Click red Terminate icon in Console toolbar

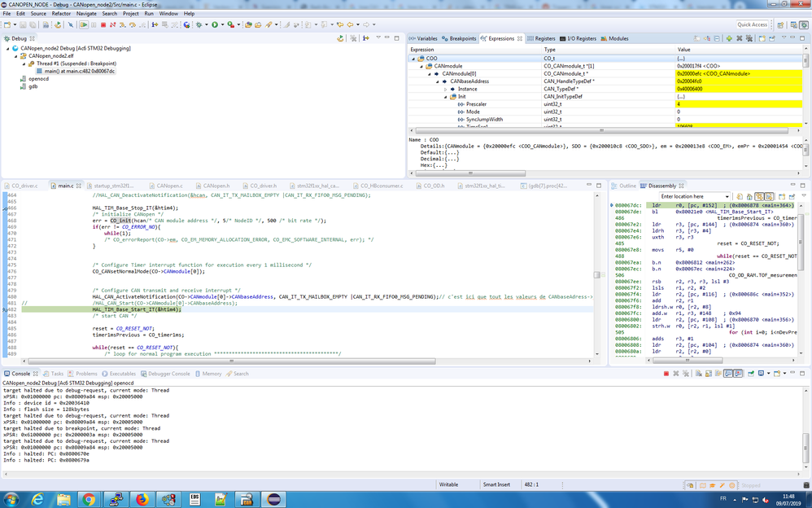666,373
